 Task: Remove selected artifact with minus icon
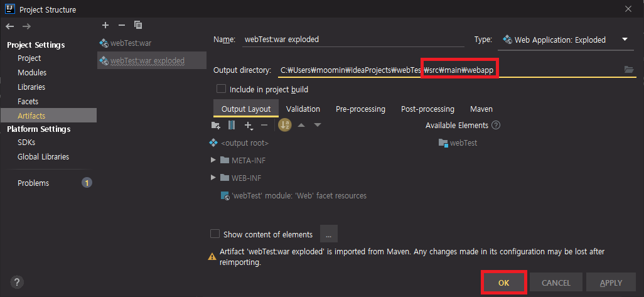(x=122, y=26)
